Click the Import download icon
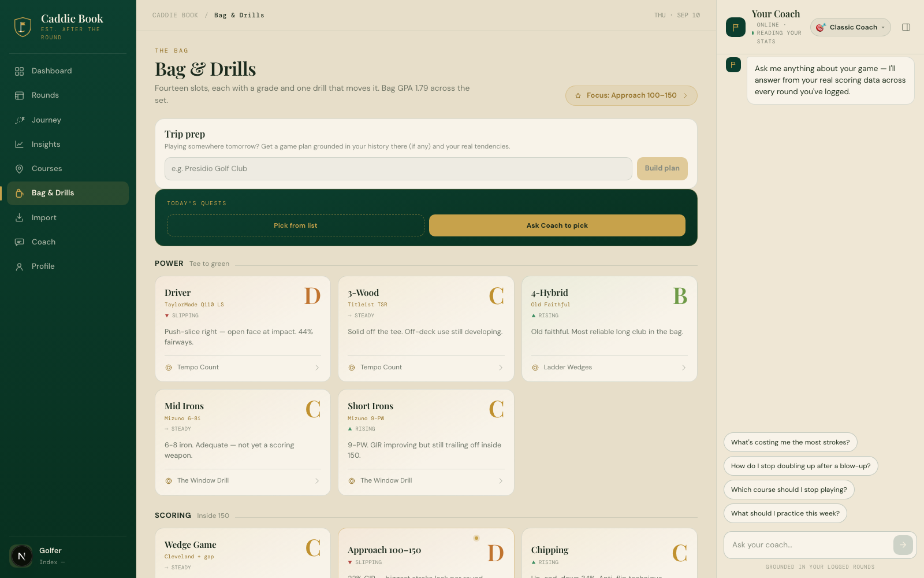Screen dimensions: 924x578 point(19,218)
